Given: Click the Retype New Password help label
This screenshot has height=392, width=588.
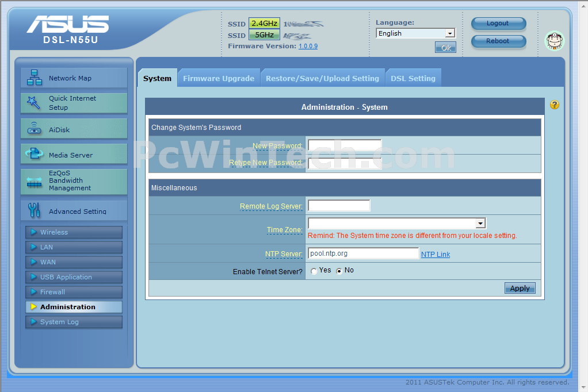Looking at the screenshot, I should [x=265, y=163].
